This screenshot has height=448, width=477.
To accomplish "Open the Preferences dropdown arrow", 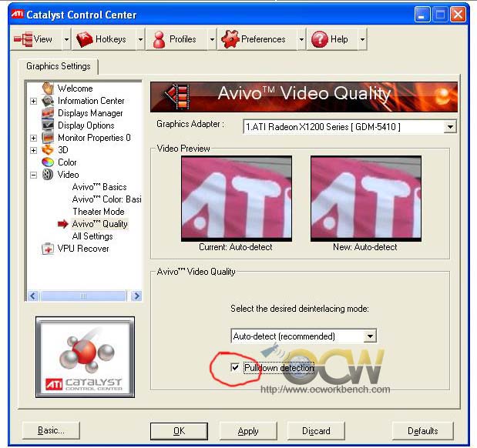I will coord(301,39).
